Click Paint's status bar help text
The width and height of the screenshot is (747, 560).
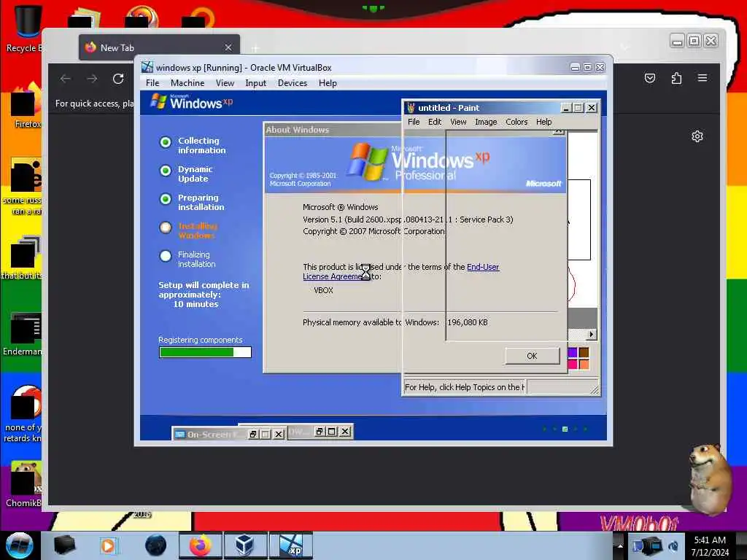[465, 387]
